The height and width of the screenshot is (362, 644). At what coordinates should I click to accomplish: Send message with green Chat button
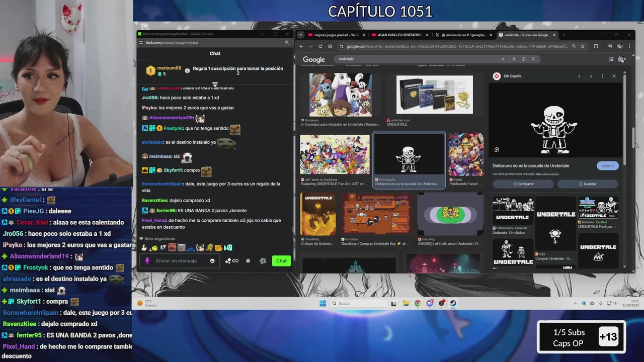click(281, 260)
